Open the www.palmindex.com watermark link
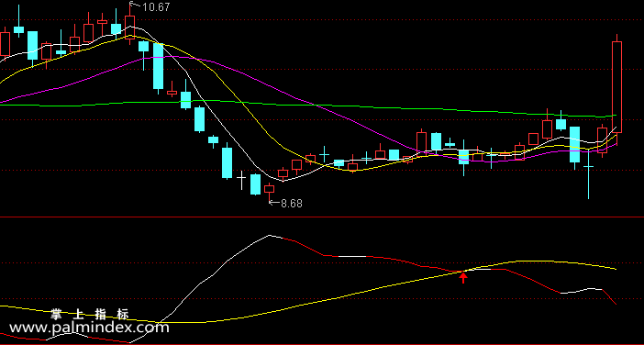 tap(89, 328)
